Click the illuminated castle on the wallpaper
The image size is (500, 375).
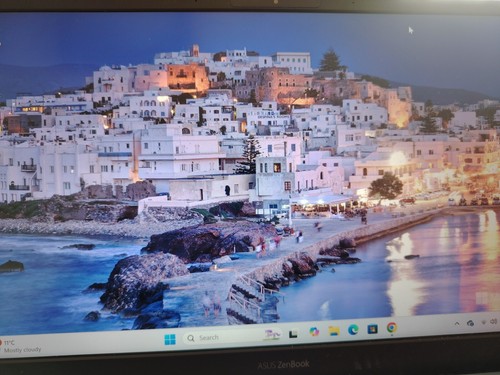188,77
